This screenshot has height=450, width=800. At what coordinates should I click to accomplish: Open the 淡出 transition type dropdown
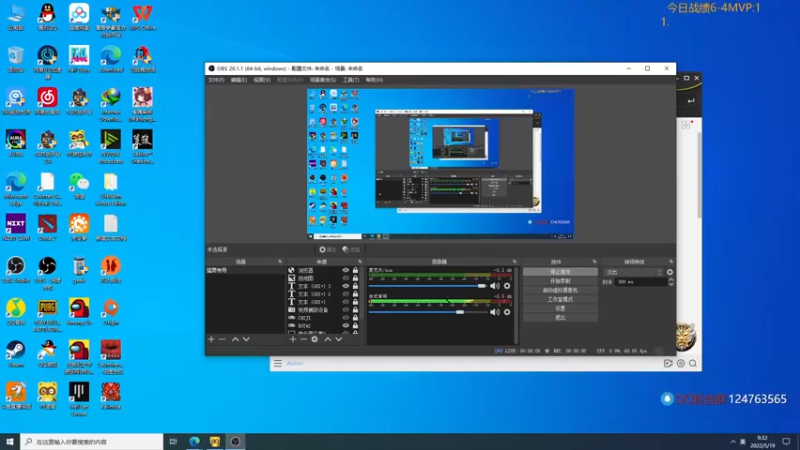pos(633,272)
